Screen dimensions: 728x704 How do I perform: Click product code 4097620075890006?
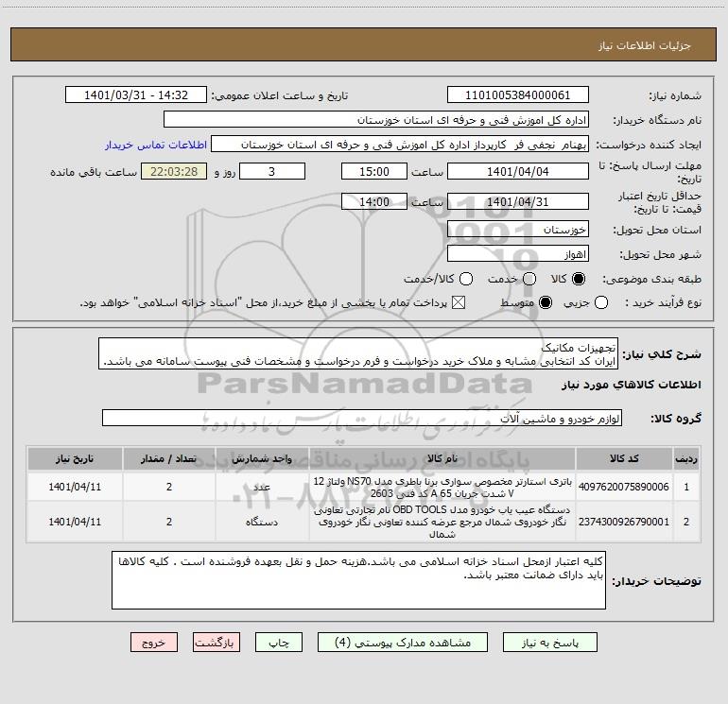[624, 487]
